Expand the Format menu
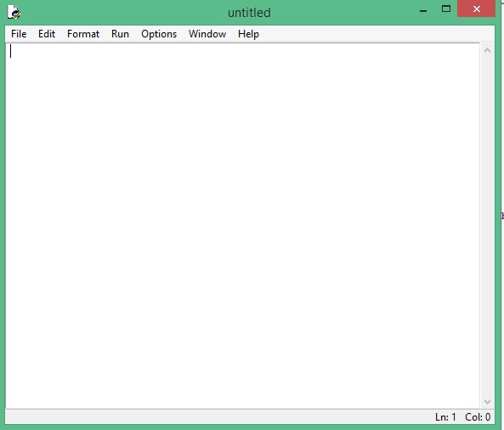The width and height of the screenshot is (504, 430). [x=83, y=34]
